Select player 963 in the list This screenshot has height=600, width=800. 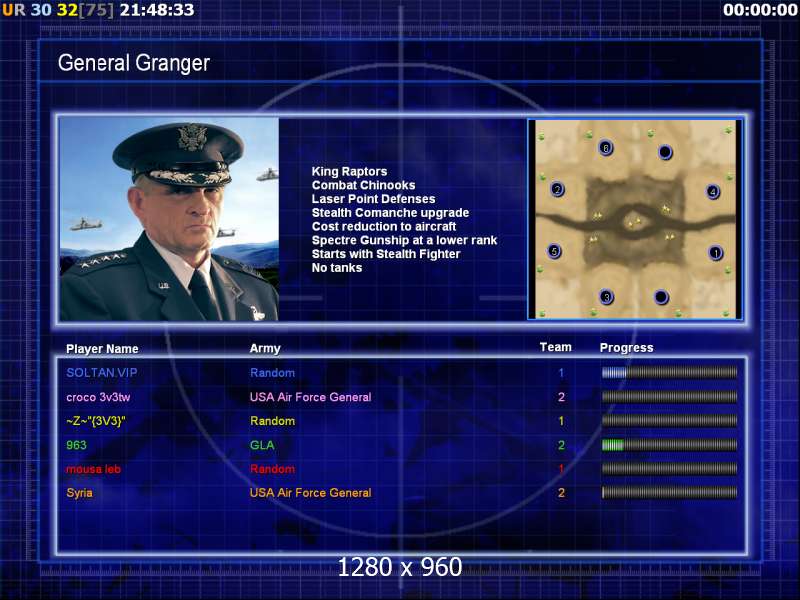coord(76,445)
